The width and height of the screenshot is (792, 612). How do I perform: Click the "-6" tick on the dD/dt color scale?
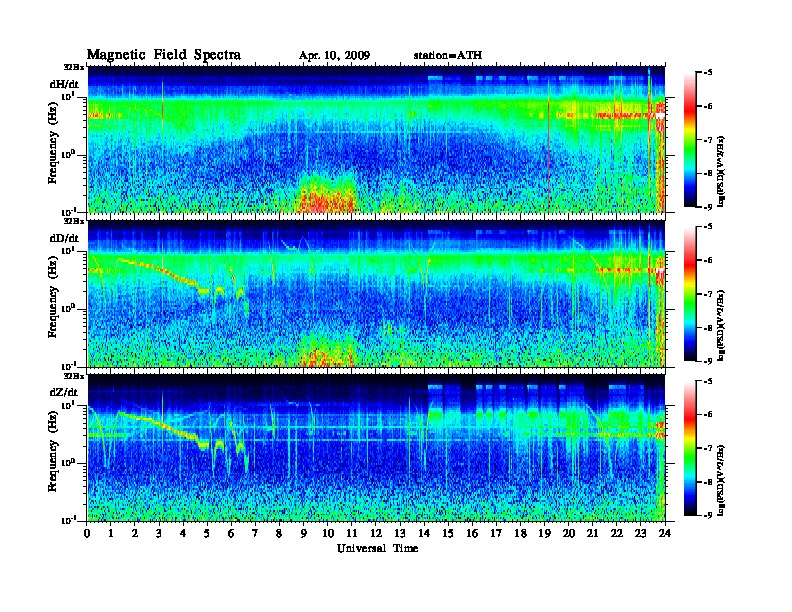708,260
